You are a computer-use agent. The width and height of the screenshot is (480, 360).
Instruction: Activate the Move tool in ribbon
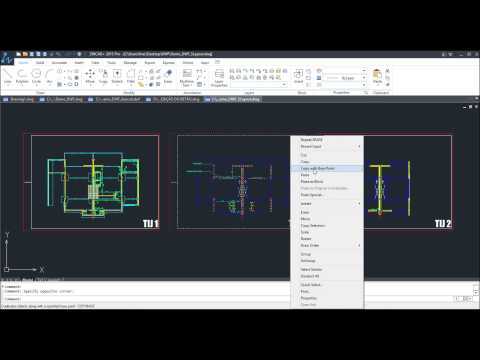tap(90, 76)
